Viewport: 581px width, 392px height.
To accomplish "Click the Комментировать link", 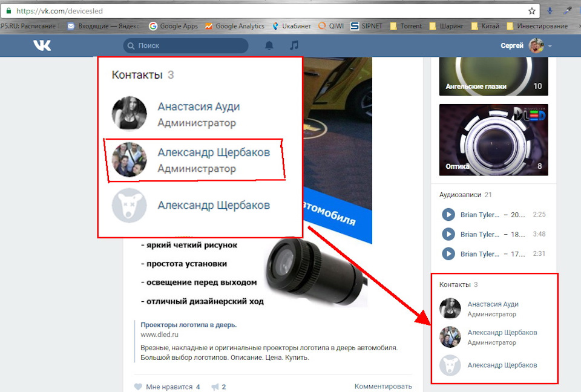I will click(x=383, y=387).
